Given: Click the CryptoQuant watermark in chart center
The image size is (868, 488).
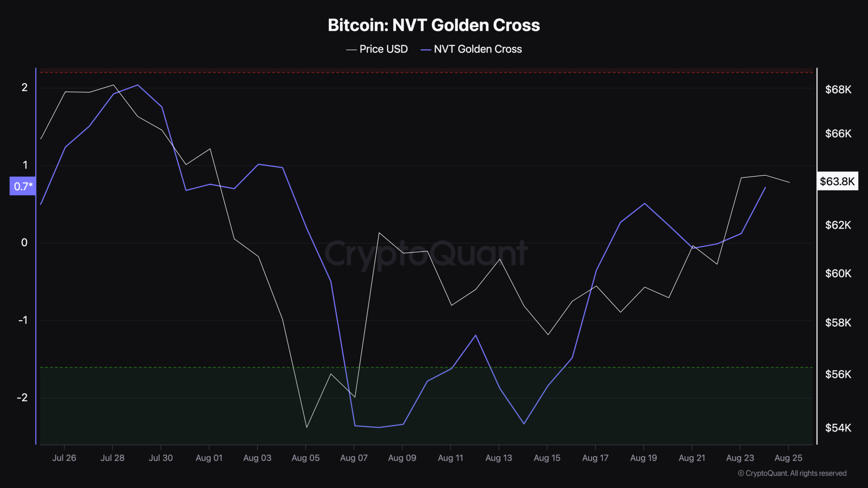Looking at the screenshot, I should pyautogui.click(x=426, y=254).
